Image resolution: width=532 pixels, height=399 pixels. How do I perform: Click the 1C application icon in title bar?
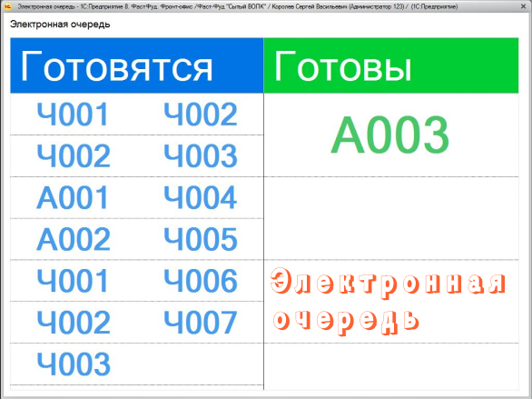point(7,6)
